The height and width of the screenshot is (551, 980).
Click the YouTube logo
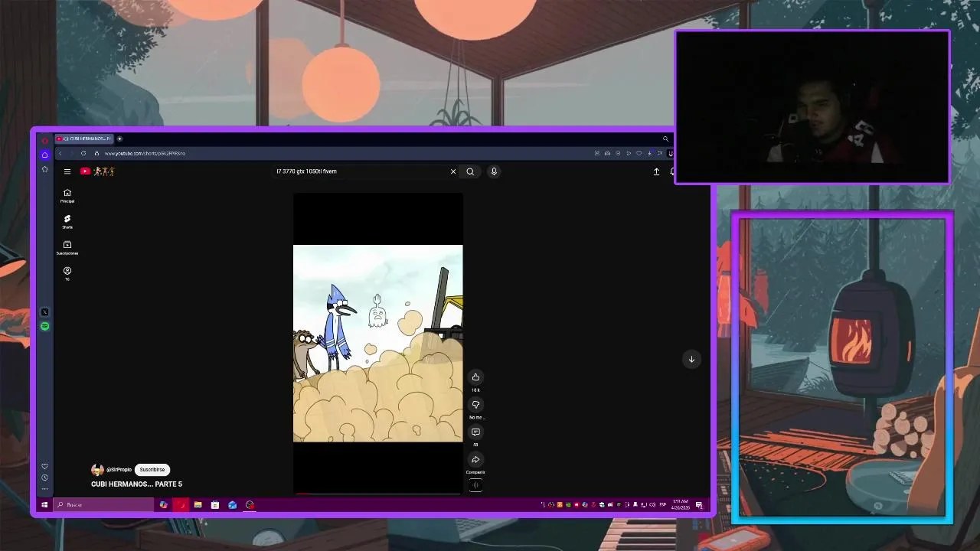[96, 171]
